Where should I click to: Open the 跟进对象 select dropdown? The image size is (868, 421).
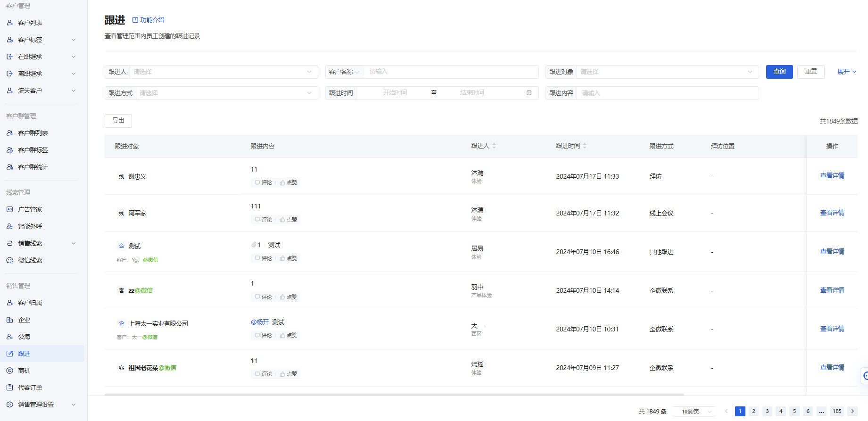pos(668,72)
